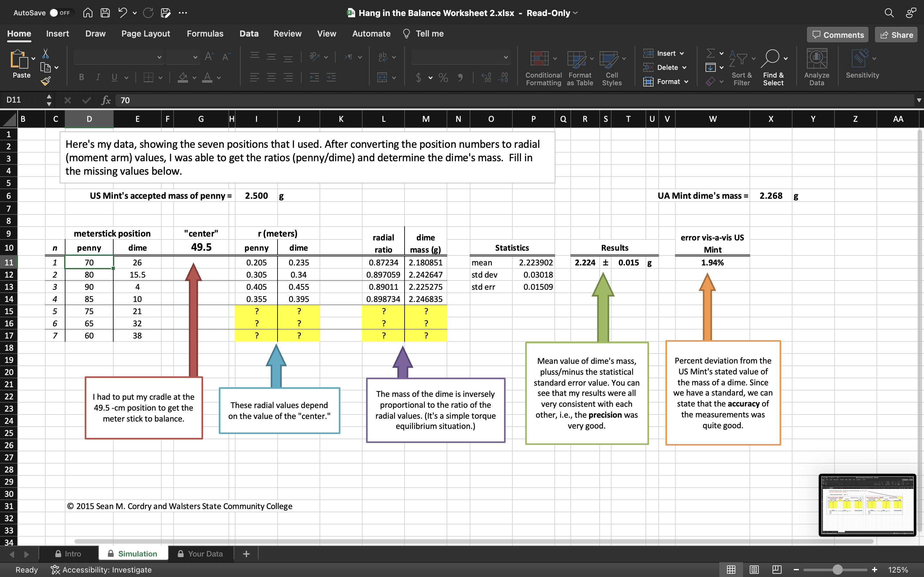The image size is (924, 577).
Task: Open the Comments panel
Action: (x=837, y=34)
